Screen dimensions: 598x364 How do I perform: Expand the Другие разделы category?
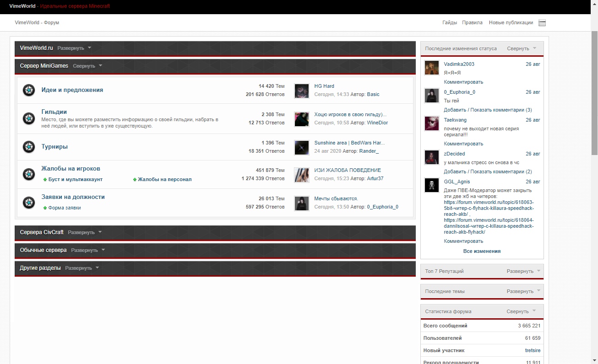(x=82, y=268)
